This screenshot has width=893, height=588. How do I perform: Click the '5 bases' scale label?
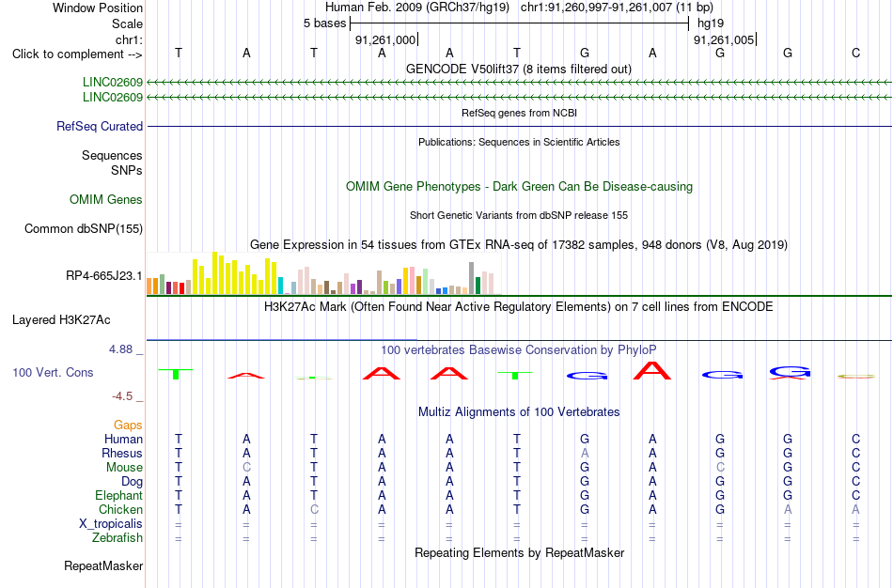tap(324, 23)
